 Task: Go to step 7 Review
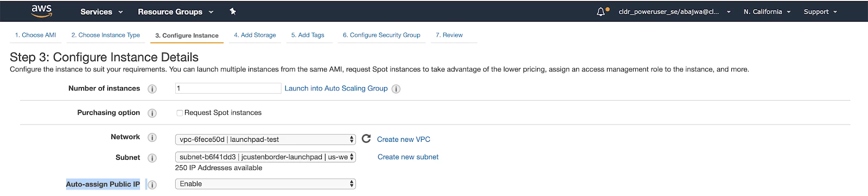449,35
